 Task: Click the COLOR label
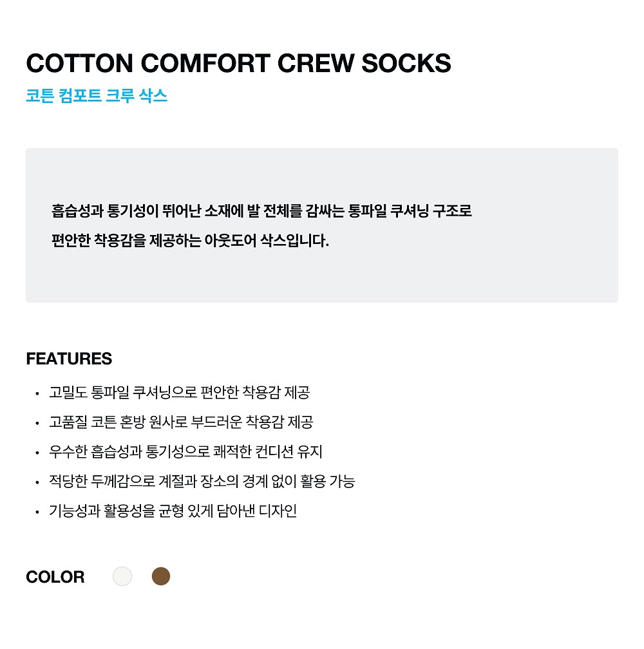point(55,577)
